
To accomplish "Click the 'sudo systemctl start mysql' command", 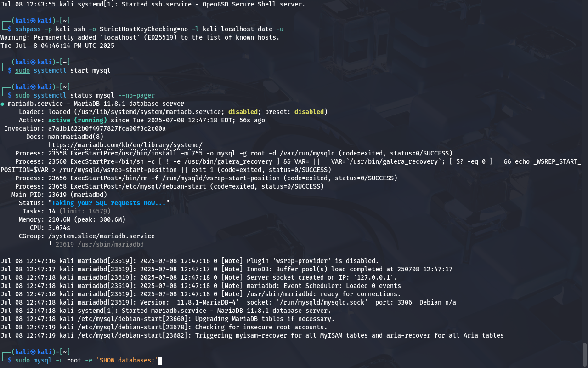I will (x=63, y=70).
